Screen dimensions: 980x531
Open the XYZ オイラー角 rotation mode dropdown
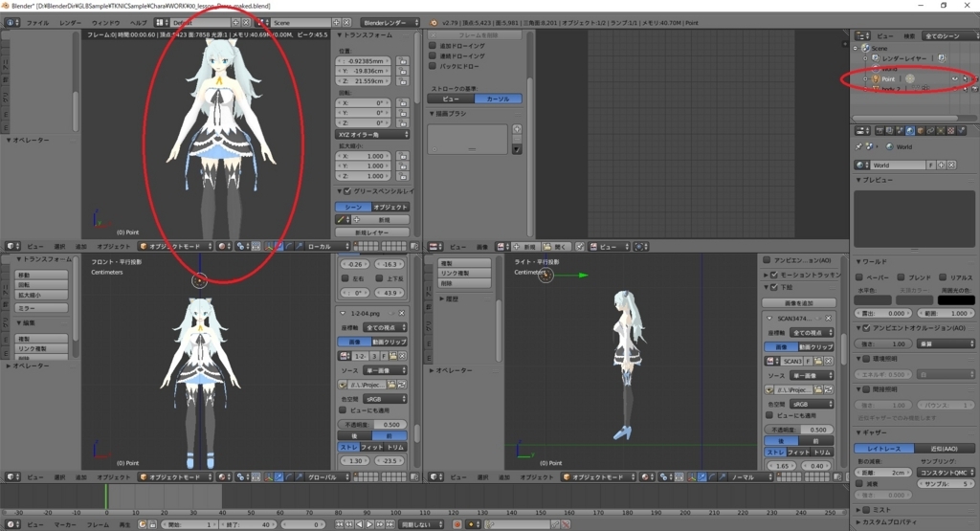(372, 134)
